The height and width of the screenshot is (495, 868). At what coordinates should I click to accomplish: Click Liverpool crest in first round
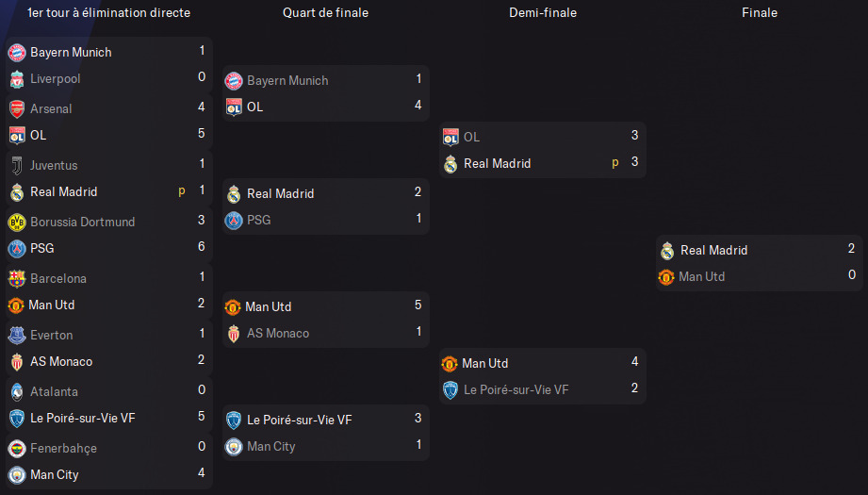tap(17, 80)
